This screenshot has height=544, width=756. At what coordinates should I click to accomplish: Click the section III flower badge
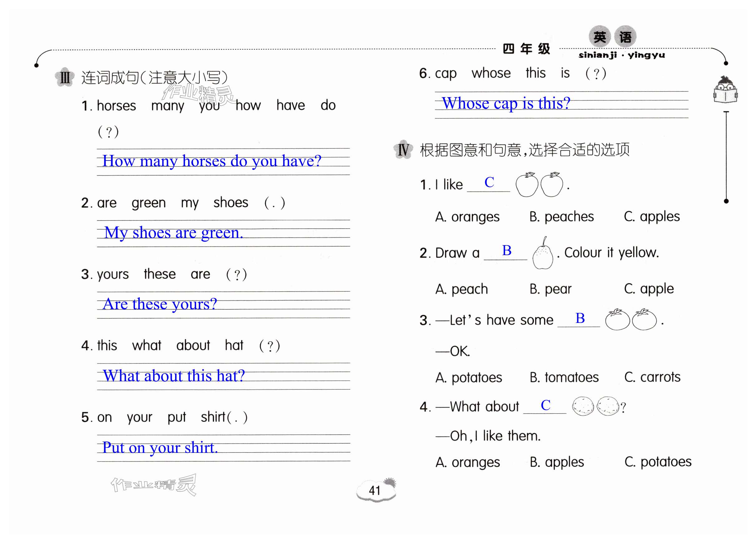pos(65,78)
